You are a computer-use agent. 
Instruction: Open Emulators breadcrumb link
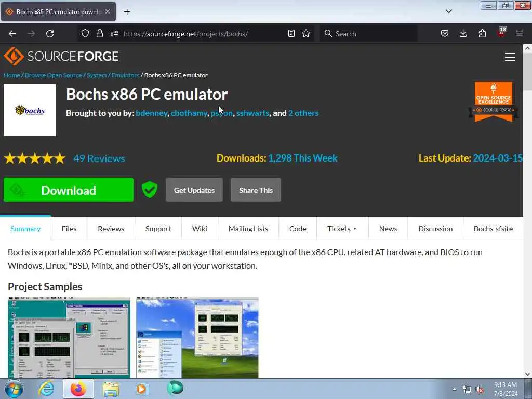tap(126, 75)
